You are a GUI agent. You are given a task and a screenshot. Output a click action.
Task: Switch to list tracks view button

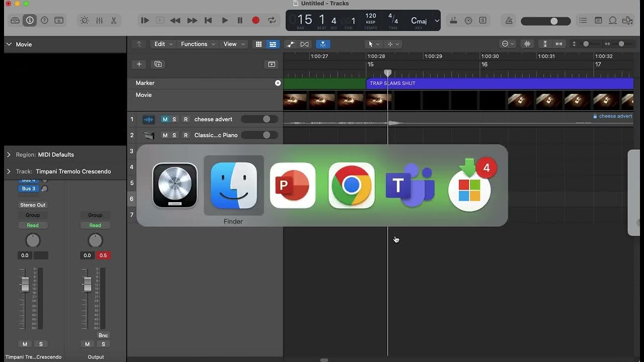point(273,44)
